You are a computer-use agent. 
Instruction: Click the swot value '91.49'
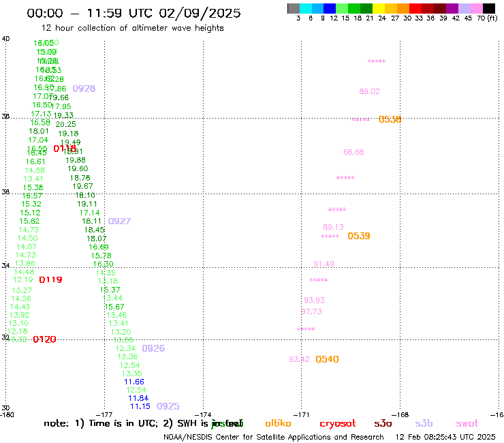(324, 264)
